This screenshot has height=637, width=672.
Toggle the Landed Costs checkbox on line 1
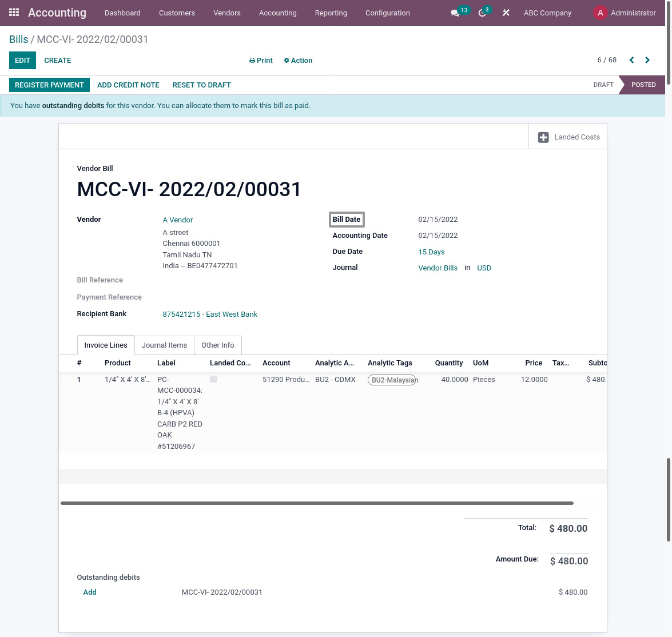[213, 379]
